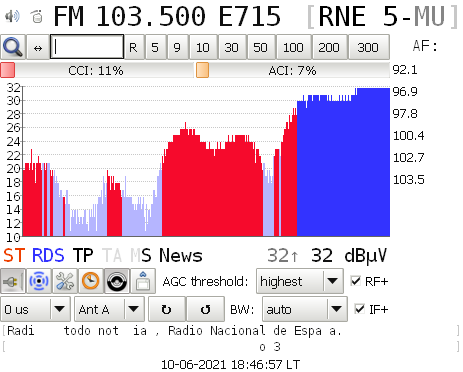Image resolution: width=463 pixels, height=372 pixels.
Task: Select the 50 step button
Action: click(261, 47)
